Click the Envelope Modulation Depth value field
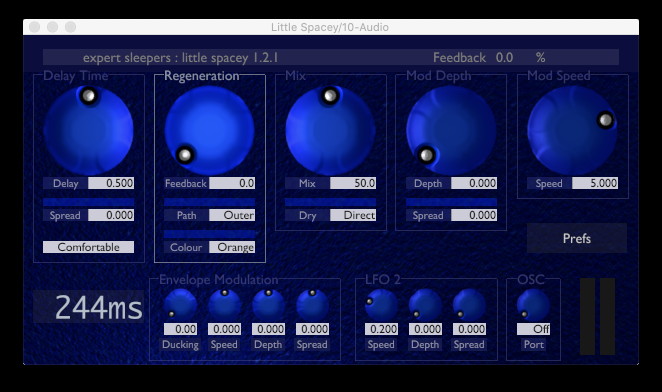662x392 pixels. (269, 329)
